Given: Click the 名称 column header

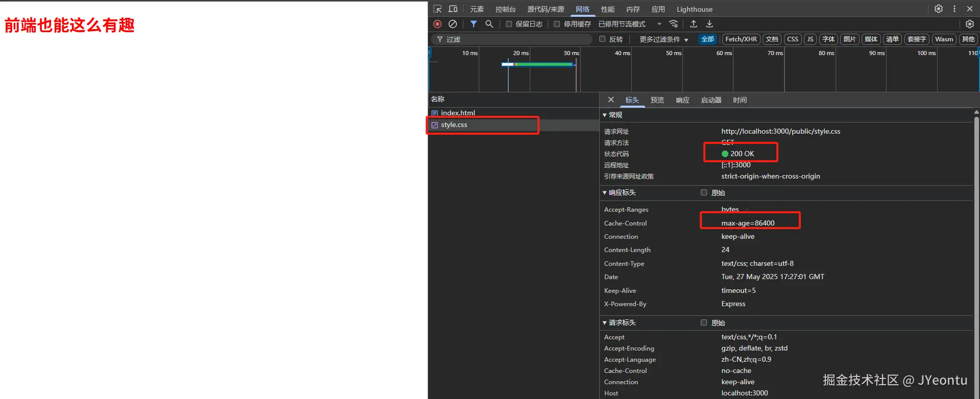Looking at the screenshot, I should click(x=513, y=99).
